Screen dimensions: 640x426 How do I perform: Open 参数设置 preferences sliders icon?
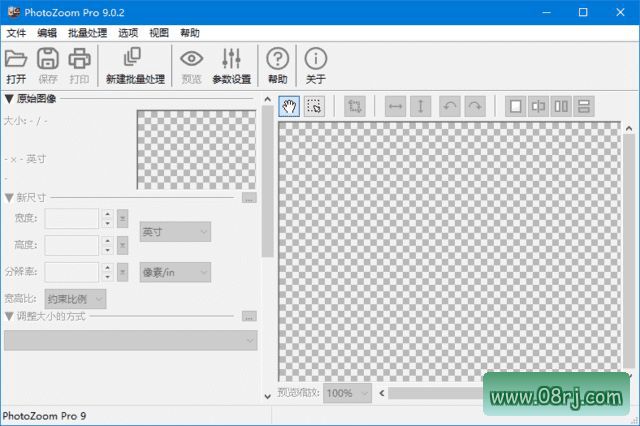(x=231, y=65)
